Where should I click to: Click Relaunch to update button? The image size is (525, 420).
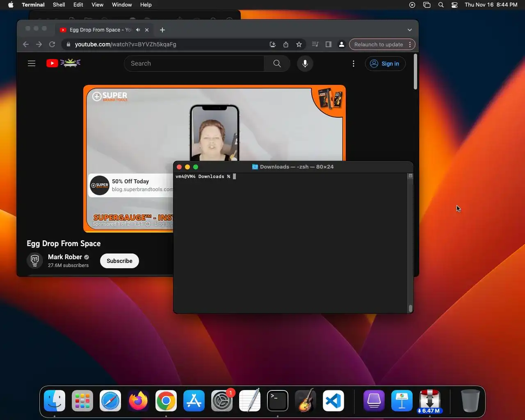[379, 44]
